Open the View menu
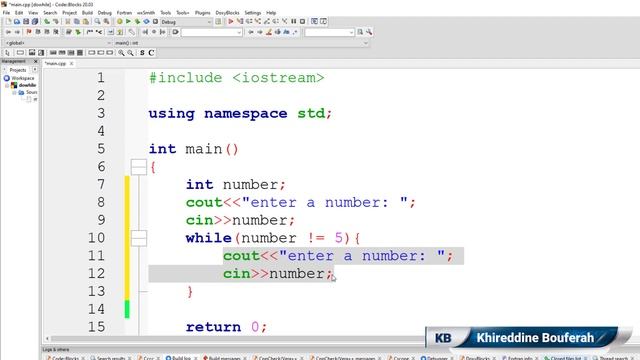 [33, 13]
